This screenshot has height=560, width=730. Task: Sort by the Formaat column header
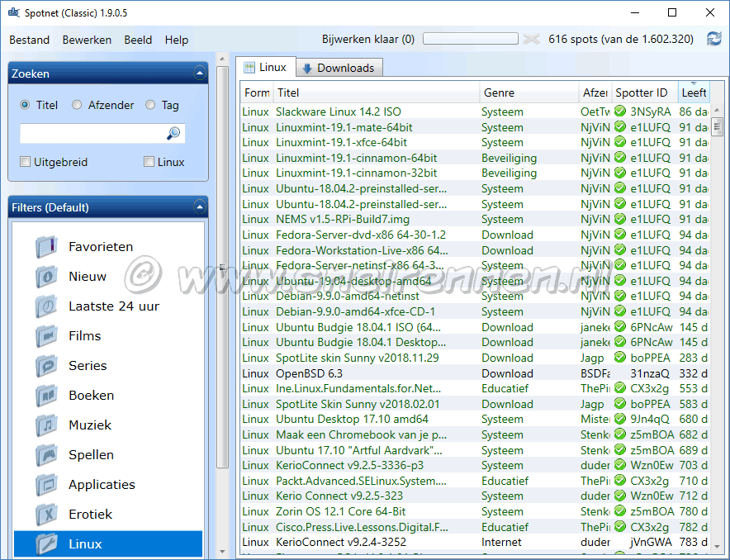click(x=257, y=93)
